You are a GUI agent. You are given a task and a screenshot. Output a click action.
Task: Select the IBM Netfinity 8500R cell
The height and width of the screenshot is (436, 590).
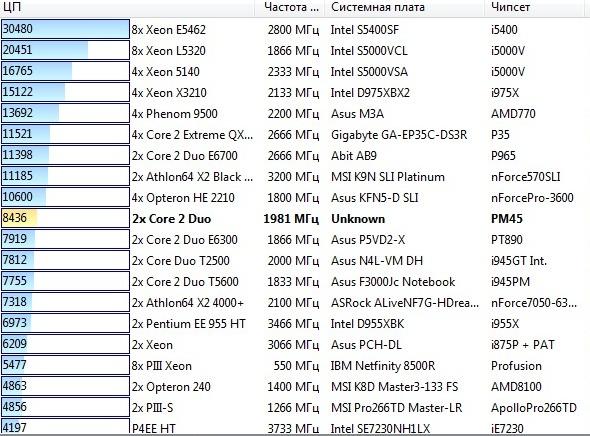pos(383,366)
